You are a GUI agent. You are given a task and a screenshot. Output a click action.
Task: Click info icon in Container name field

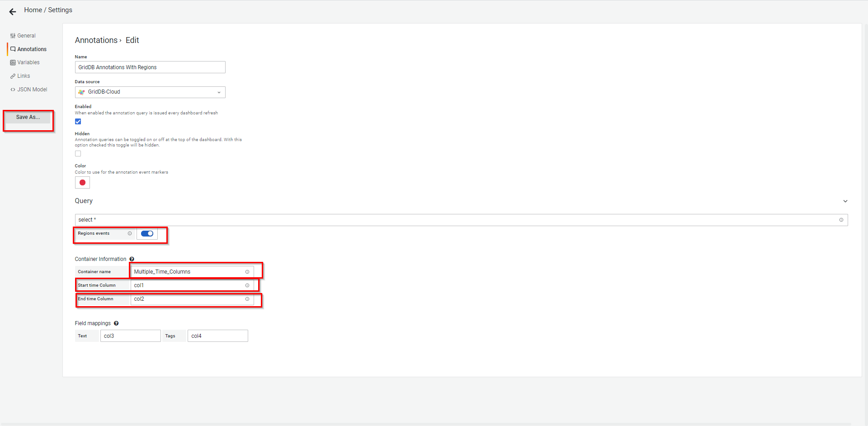[x=247, y=272]
